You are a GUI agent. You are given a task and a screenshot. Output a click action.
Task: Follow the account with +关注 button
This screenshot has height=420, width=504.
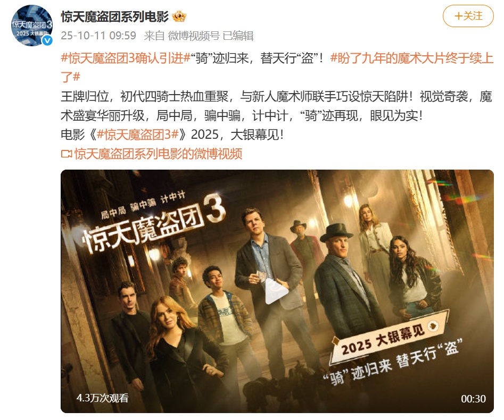tap(468, 16)
